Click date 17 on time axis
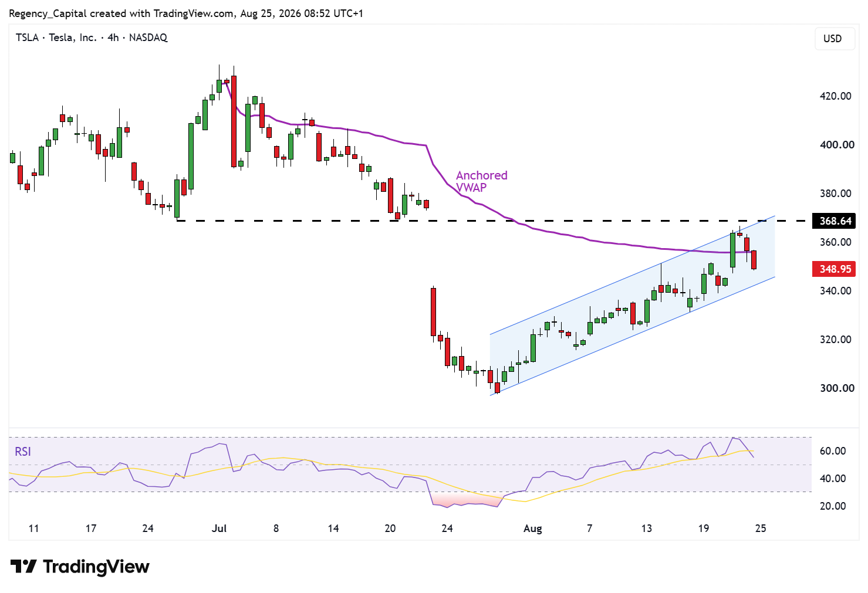Screen dimensions: 868x593 (90, 528)
